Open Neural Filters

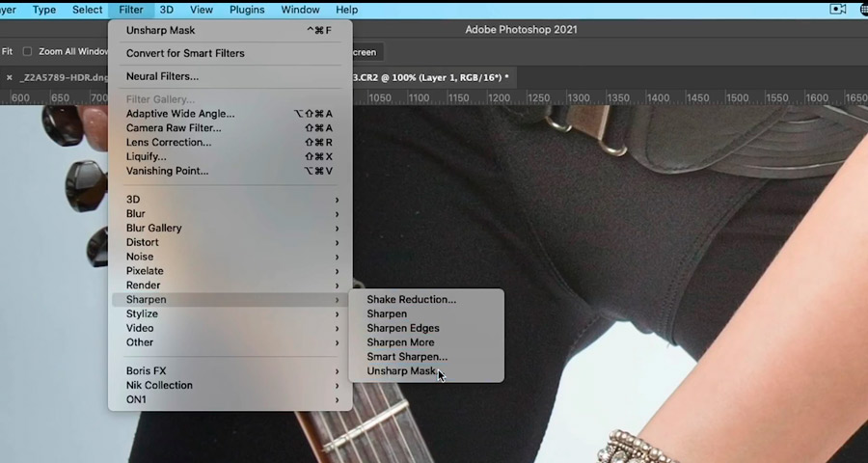pos(230,76)
